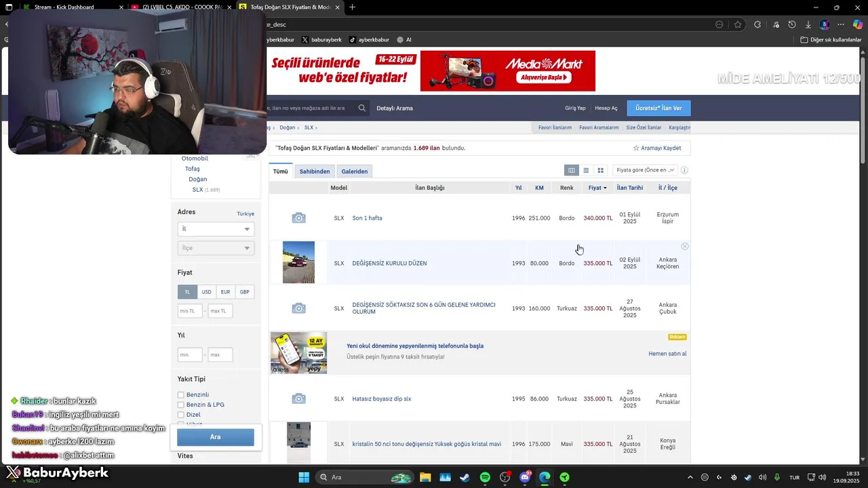Sort by the Yıl column header
This screenshot has width=868, height=488.
pos(518,188)
